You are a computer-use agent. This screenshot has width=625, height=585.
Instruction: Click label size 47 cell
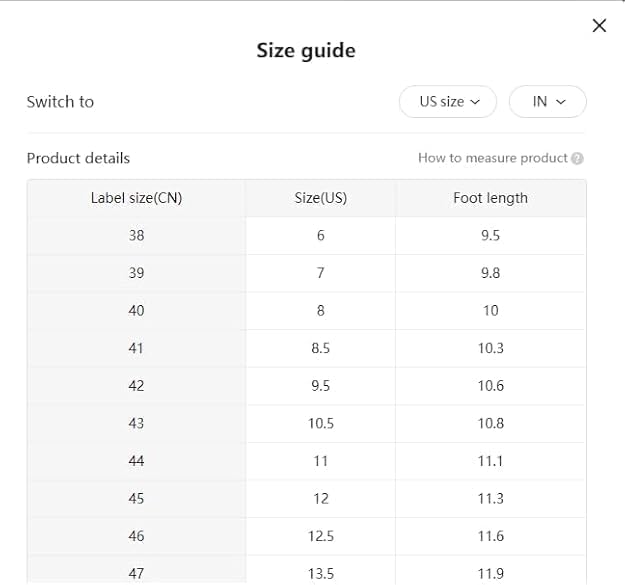click(136, 570)
